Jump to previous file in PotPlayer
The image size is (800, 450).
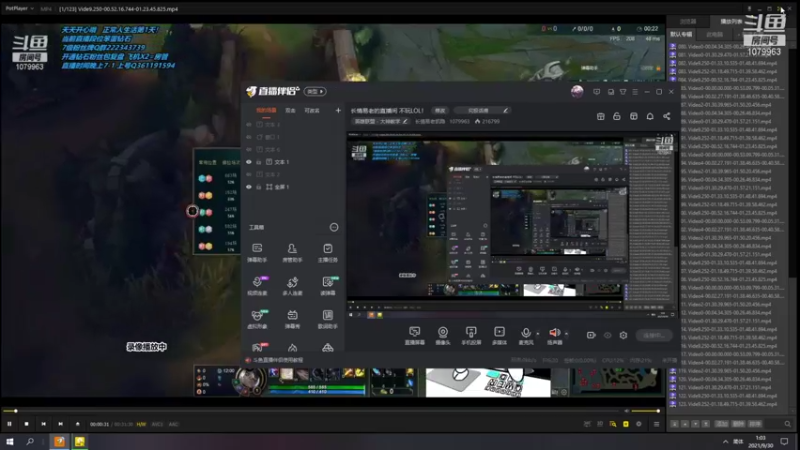coord(43,424)
